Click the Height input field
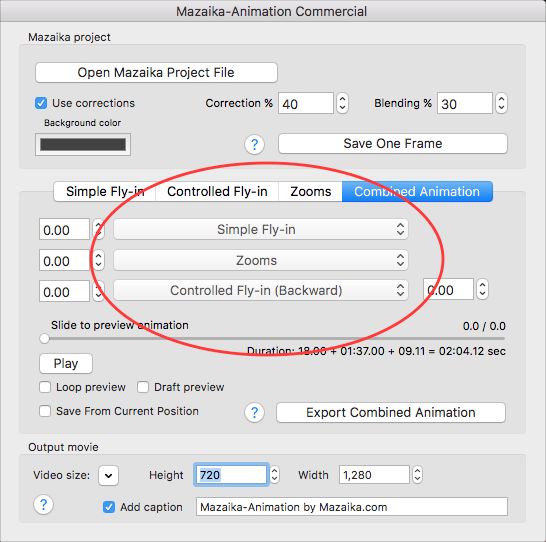546x542 pixels. (231, 475)
